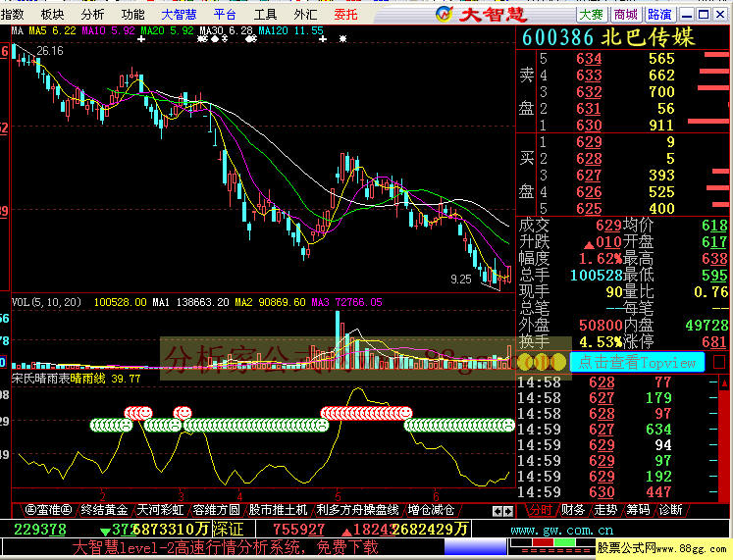
Task: Click the blue progress block in status bar
Action: coord(475,546)
